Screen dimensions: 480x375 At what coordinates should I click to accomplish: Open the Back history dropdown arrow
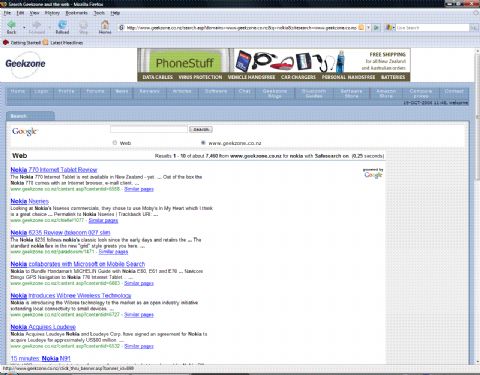pos(24,27)
